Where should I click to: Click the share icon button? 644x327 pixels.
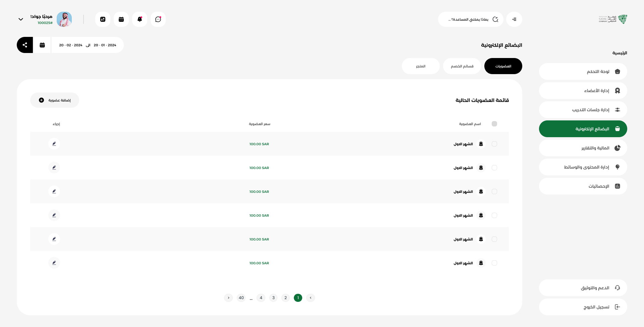point(25,45)
